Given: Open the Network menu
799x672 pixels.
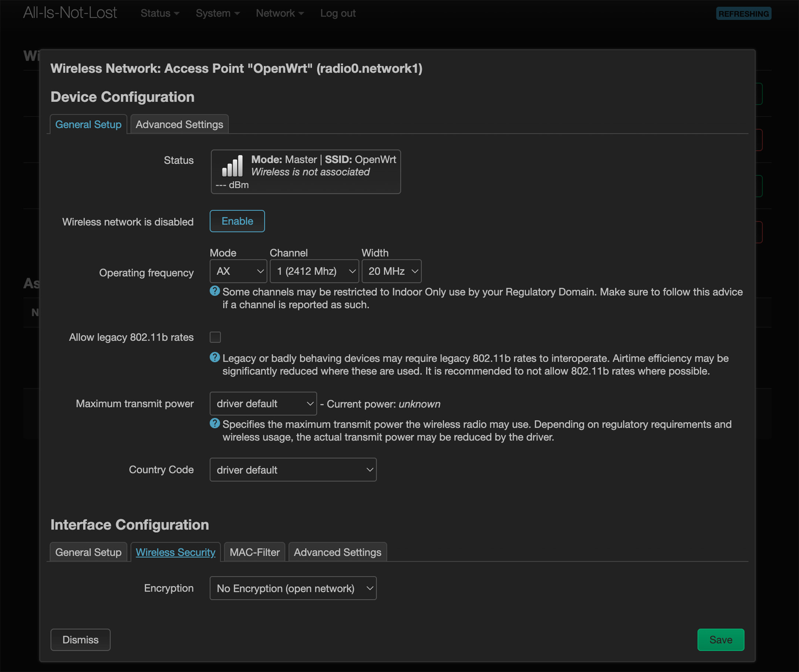Looking at the screenshot, I should 279,13.
